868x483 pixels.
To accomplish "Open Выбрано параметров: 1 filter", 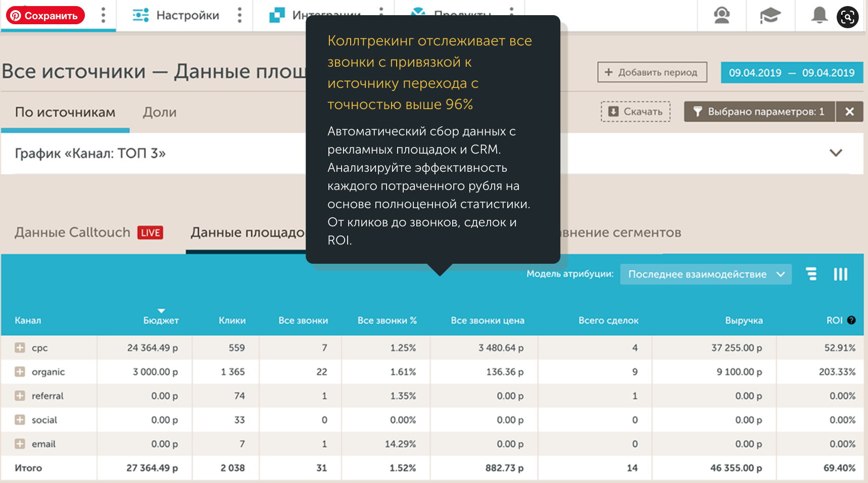I will click(759, 112).
